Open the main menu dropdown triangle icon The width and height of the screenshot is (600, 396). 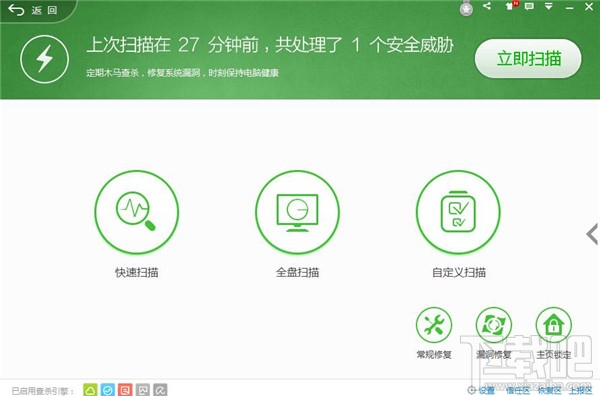pyautogui.click(x=549, y=7)
